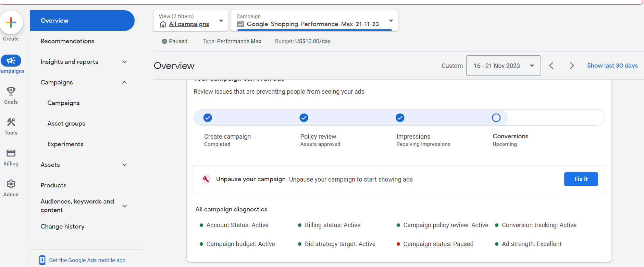Click Campaign budget: Active diagnostic

(x=240, y=244)
